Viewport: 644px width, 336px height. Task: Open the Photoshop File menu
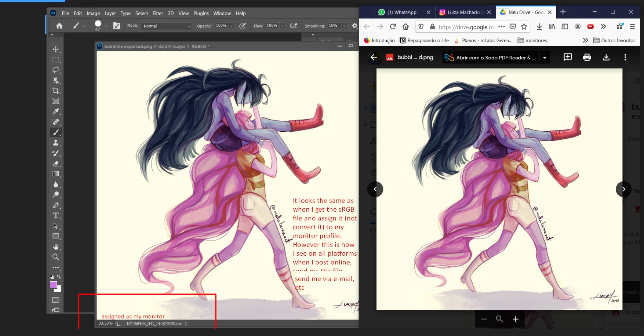pyautogui.click(x=65, y=13)
